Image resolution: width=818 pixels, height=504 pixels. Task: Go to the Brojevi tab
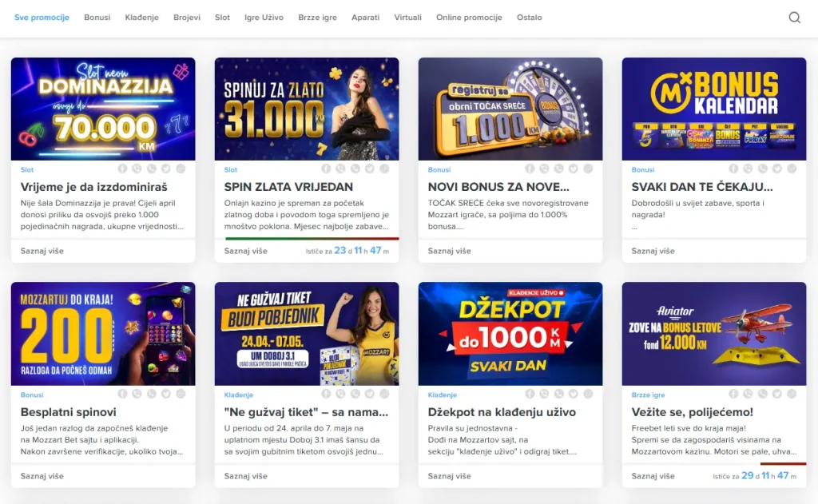pos(187,18)
